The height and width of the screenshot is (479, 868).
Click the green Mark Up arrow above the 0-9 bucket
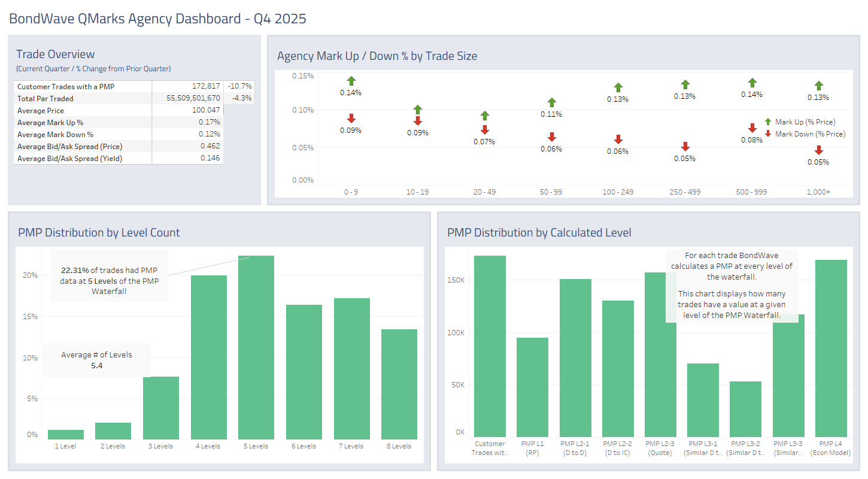tap(351, 80)
